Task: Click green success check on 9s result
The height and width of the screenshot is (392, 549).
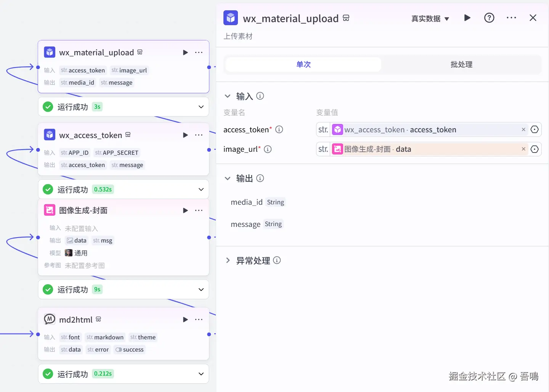Action: pos(48,289)
